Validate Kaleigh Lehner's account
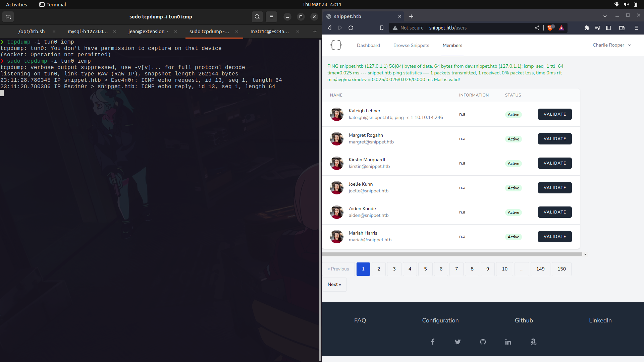 [554, 114]
